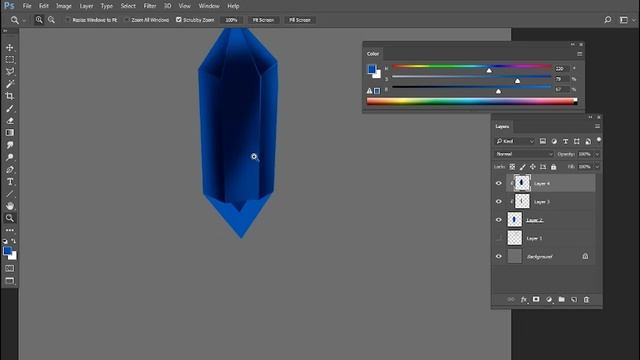
Task: Lock layer position
Action: pos(533,167)
